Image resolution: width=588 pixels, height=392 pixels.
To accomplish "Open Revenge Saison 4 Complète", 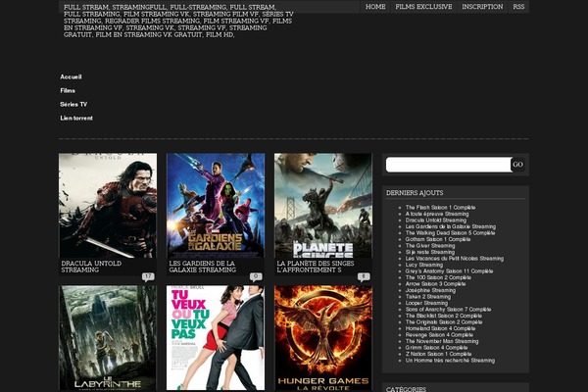I will tap(439, 335).
